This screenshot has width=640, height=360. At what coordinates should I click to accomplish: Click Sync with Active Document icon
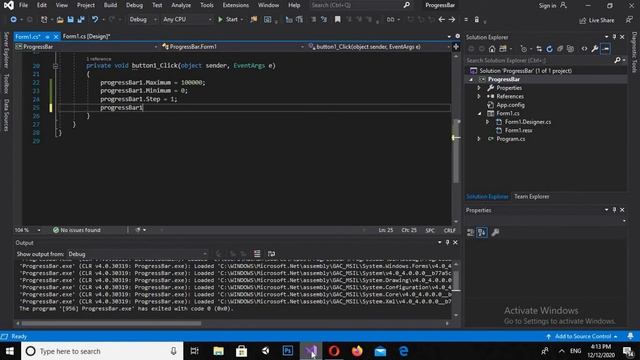click(x=539, y=49)
